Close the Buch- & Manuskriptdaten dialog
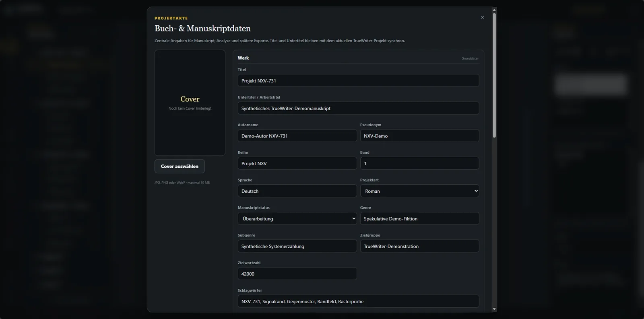The width and height of the screenshot is (644, 319). [x=482, y=17]
